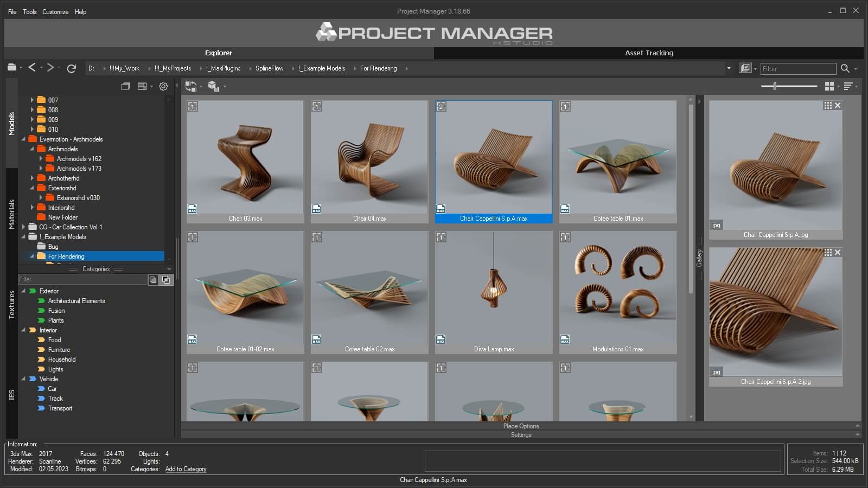
Task: Open the gear settings icon above the folder tree
Action: coord(163,86)
